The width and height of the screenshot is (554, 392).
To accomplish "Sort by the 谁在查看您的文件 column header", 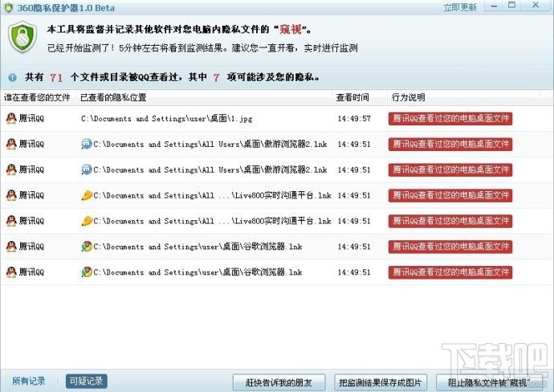I will click(38, 97).
